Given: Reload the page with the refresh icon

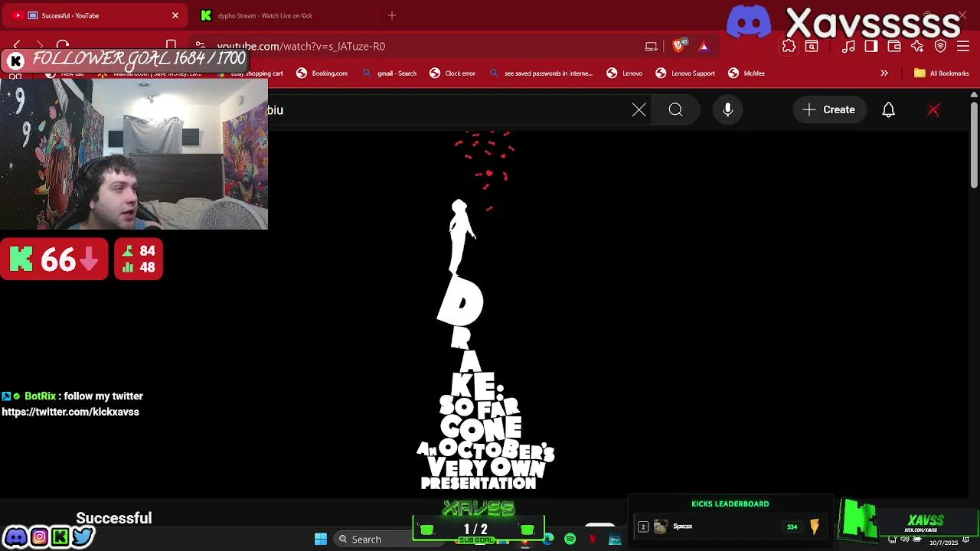Looking at the screenshot, I should (63, 47).
